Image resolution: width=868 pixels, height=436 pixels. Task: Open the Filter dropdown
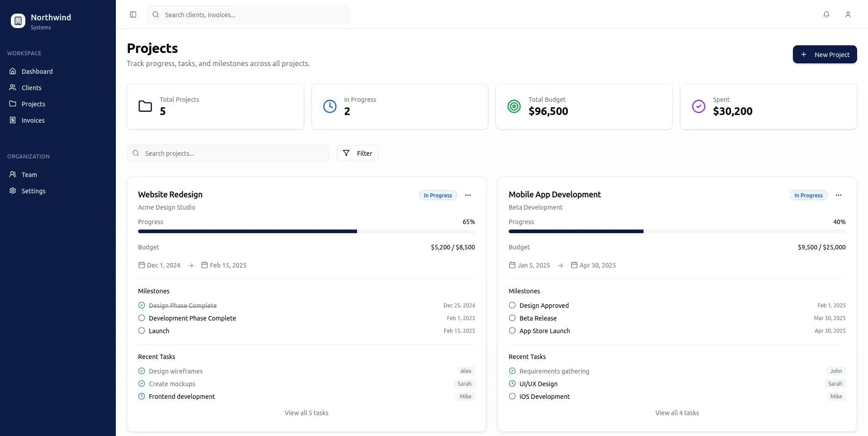point(357,153)
